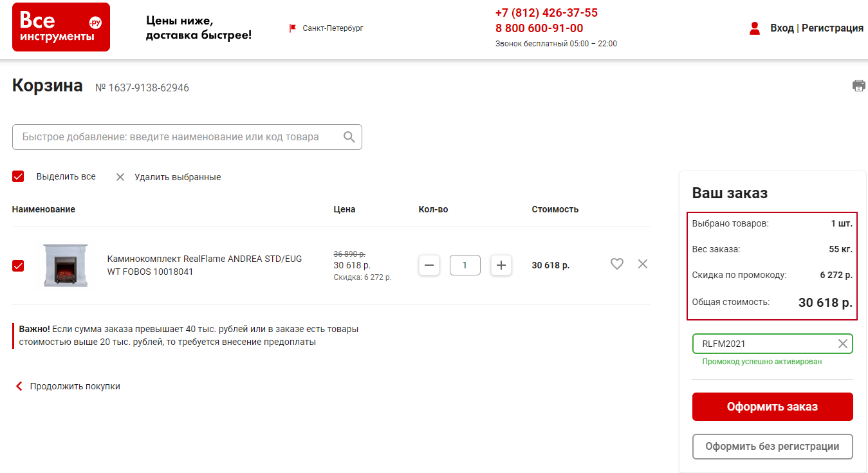Click Продолжить покупки link
This screenshot has width=868, height=473.
coord(75,386)
